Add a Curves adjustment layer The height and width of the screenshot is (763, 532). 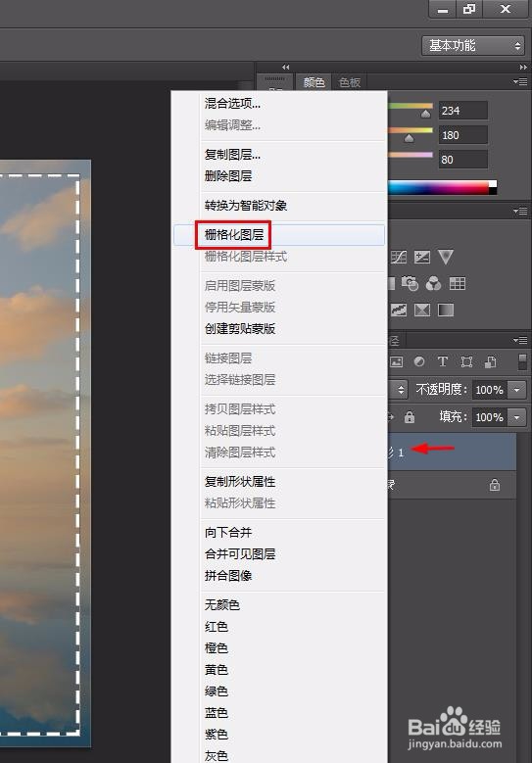[x=399, y=257]
